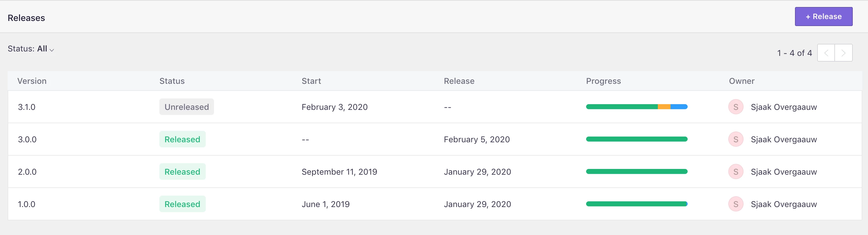Viewport: 868px width, 235px height.
Task: Click the February 5, 2020 release date
Action: [477, 139]
